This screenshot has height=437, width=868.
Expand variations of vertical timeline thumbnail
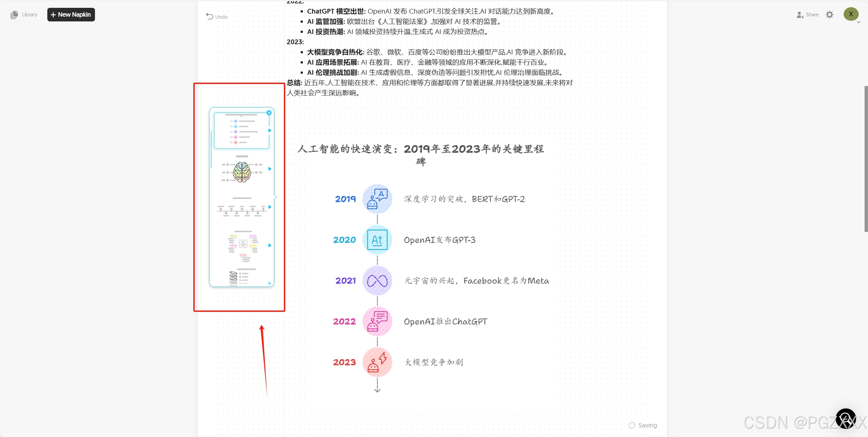(x=270, y=131)
